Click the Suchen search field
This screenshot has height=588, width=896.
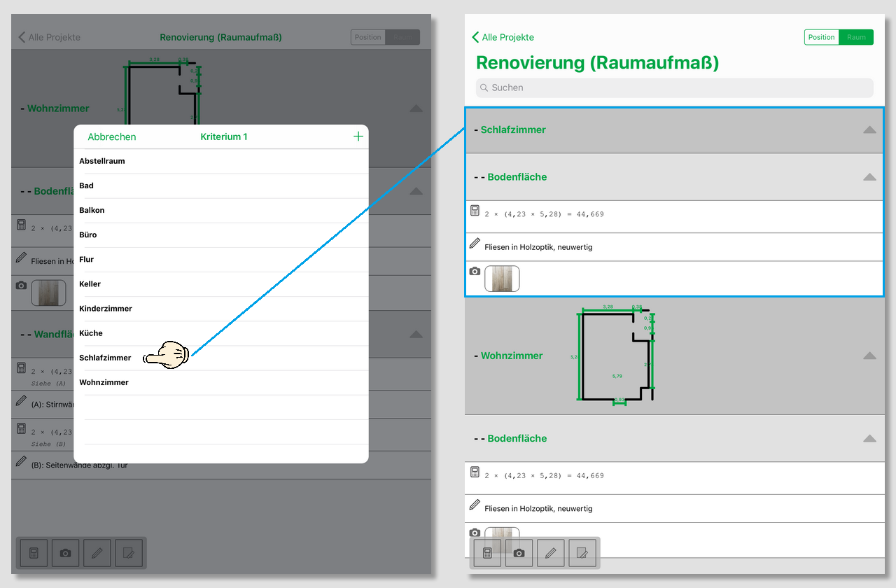tap(675, 87)
